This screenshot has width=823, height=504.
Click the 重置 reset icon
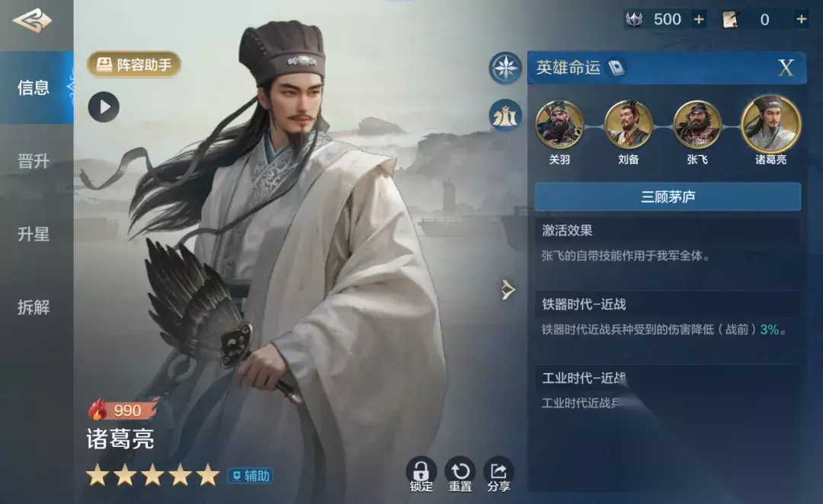(x=460, y=474)
